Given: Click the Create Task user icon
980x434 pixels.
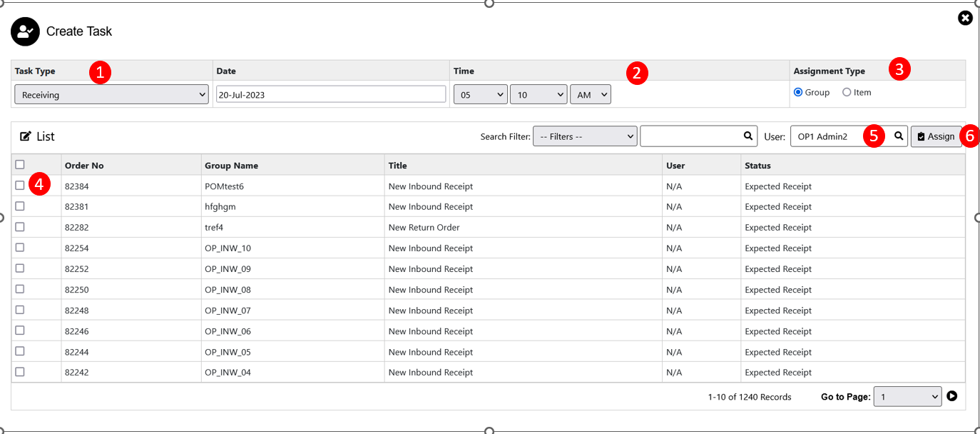Looking at the screenshot, I should pos(25,31).
